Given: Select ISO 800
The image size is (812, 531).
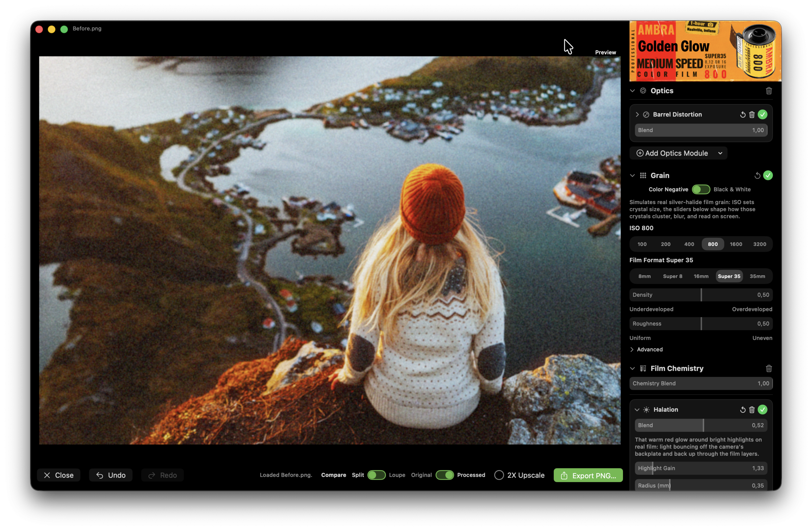Looking at the screenshot, I should 712,244.
